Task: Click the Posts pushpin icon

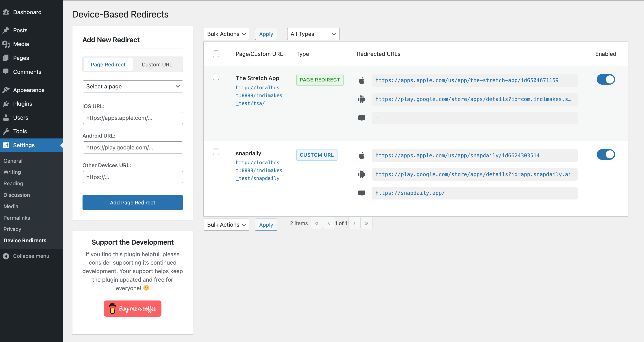Action: point(6,30)
